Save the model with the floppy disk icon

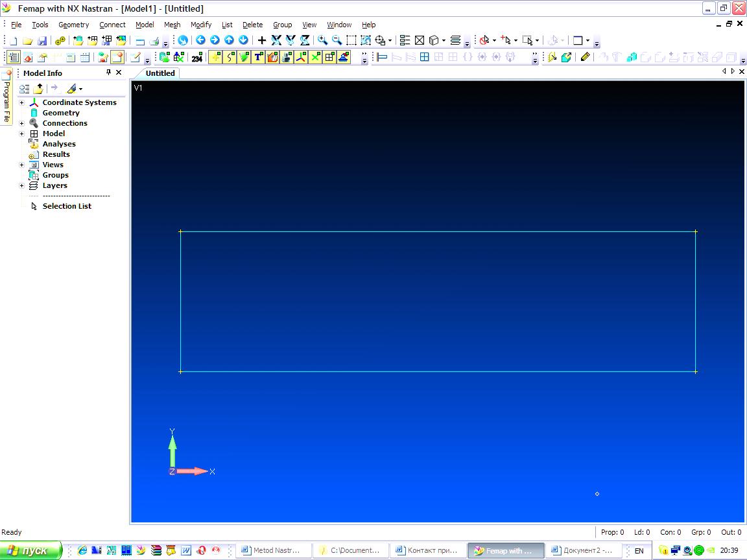point(42,40)
